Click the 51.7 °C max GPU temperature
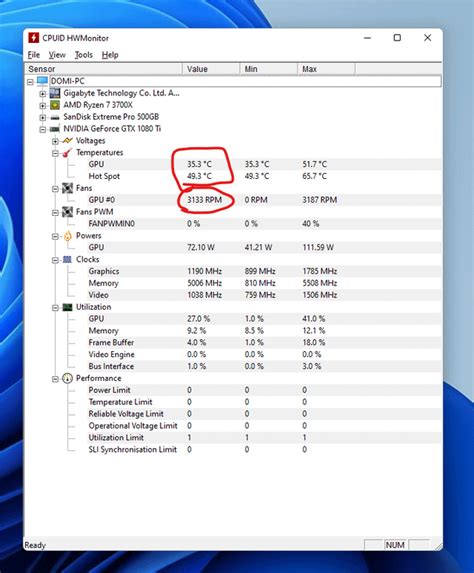The height and width of the screenshot is (573, 474). 314,164
